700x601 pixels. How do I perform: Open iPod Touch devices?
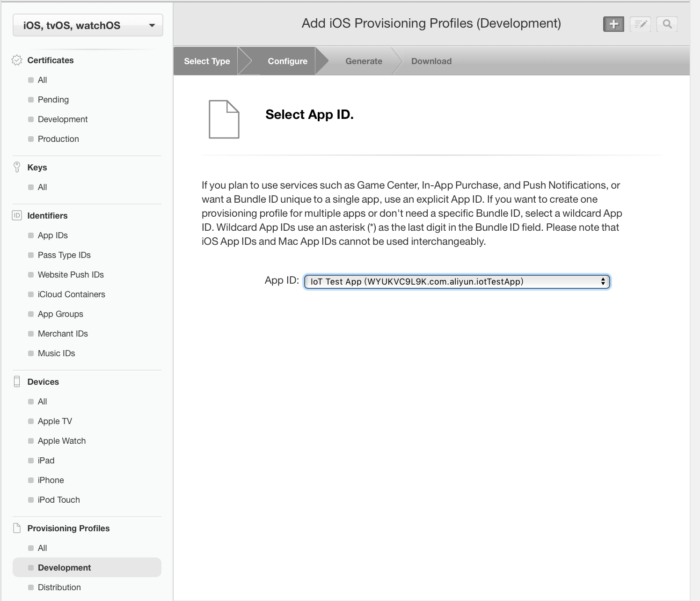[x=58, y=500]
